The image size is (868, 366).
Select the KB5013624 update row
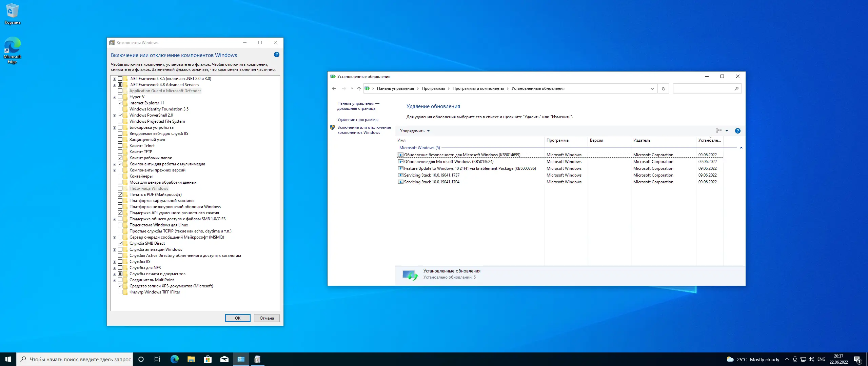click(449, 162)
